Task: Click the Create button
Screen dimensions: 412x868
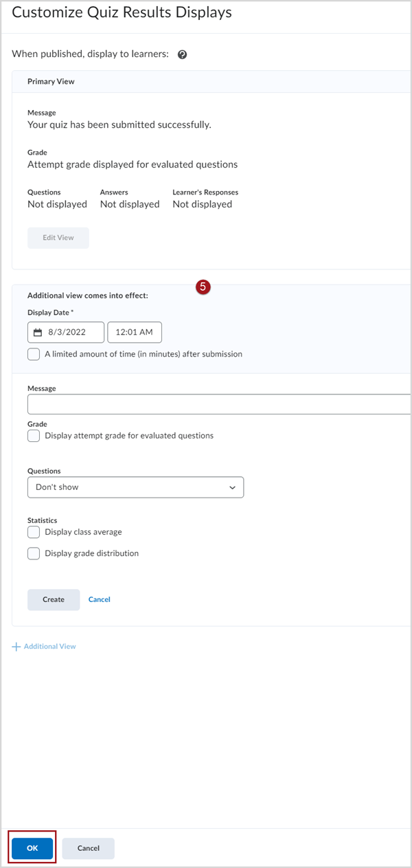Action: [54, 599]
